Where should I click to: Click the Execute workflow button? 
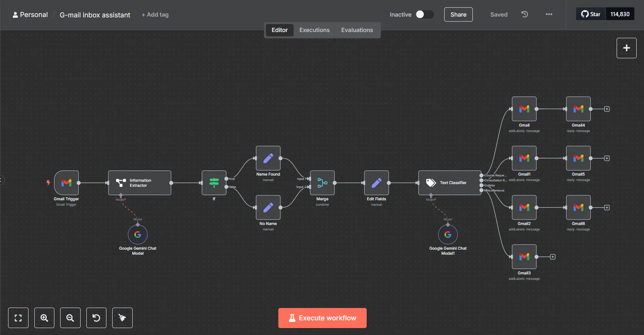pyautogui.click(x=322, y=318)
